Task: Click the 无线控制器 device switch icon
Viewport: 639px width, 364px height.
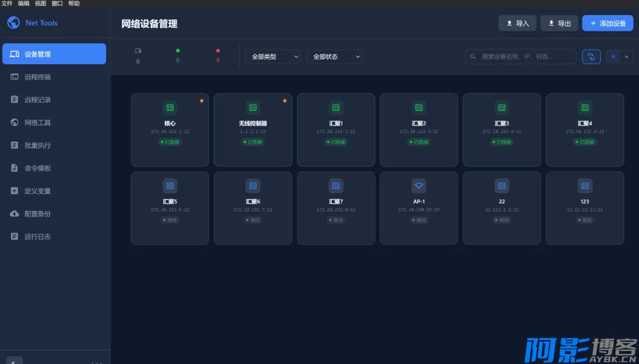Action: coord(253,108)
